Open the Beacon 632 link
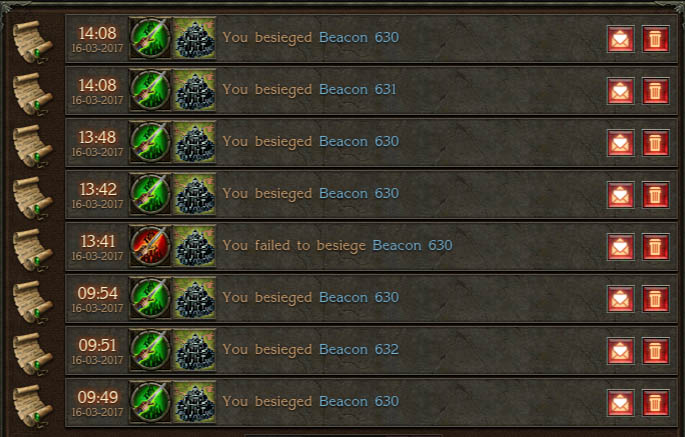685x437 pixels. coord(359,350)
